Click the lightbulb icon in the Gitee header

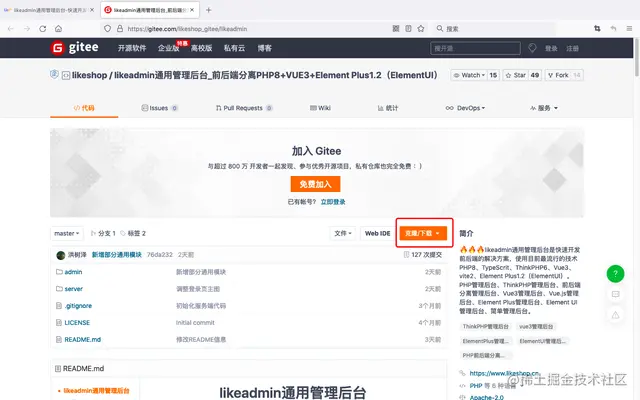click(532, 48)
